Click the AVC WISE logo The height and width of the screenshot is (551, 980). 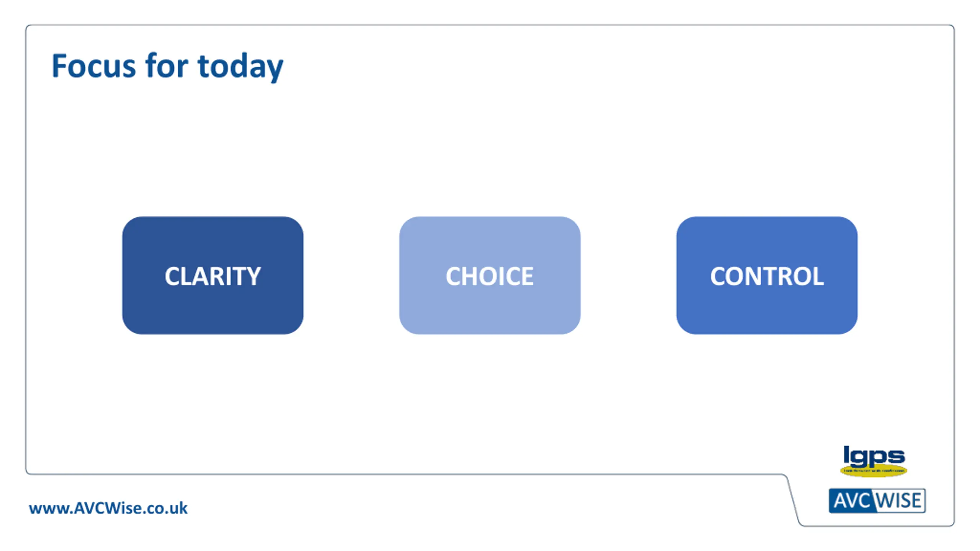coord(877,500)
